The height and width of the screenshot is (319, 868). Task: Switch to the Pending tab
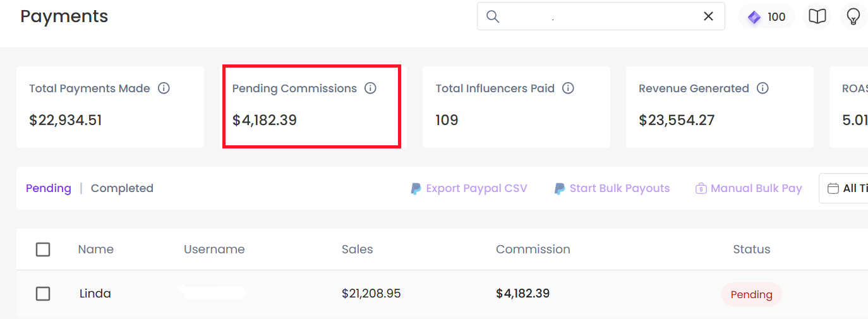point(49,188)
